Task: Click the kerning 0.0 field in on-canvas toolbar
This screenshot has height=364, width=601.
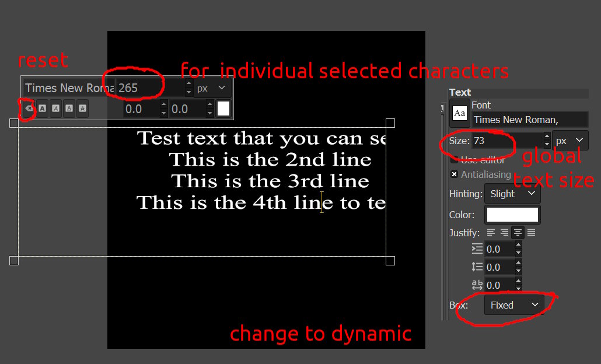Action: (187, 109)
